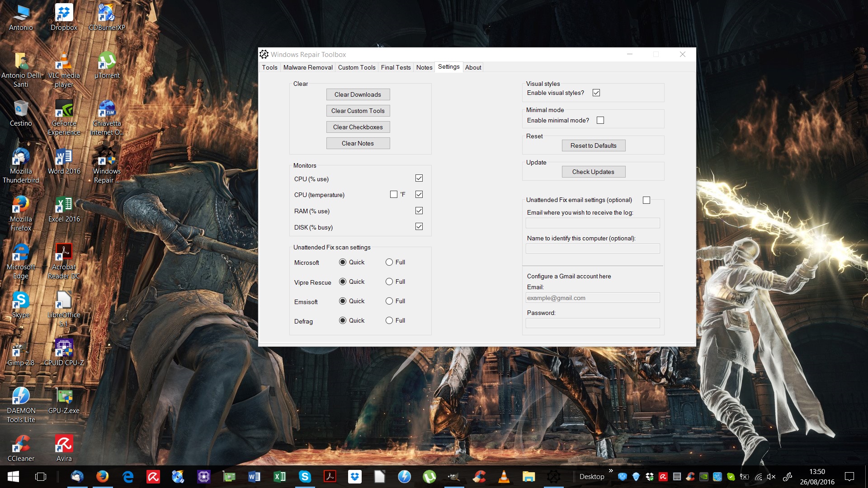Screen dimensions: 868x488
Task: Select the GeForce Experience desktop icon
Action: tap(64, 118)
